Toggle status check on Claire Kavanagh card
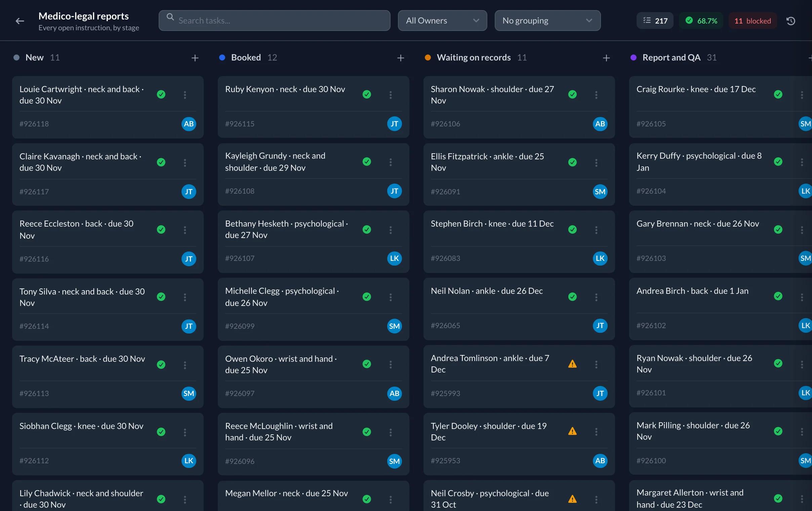 pos(161,162)
